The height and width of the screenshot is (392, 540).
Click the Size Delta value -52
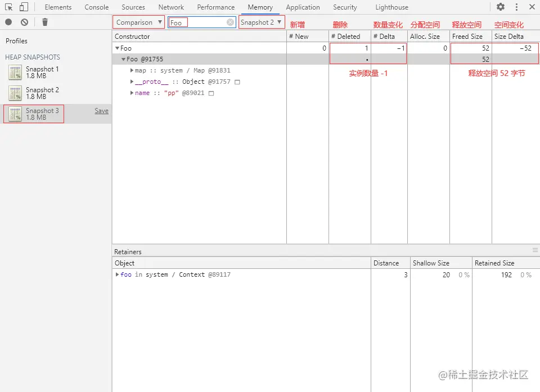[525, 48]
